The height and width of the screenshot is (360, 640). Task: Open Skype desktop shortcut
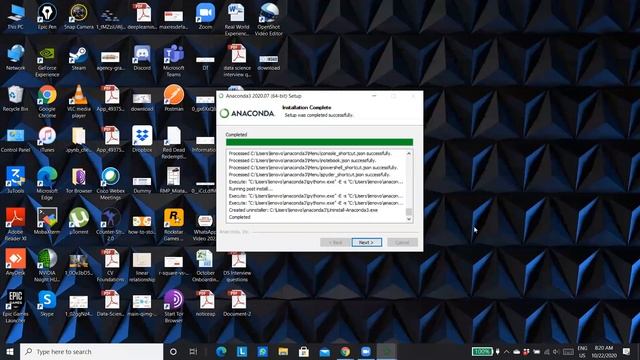47,303
